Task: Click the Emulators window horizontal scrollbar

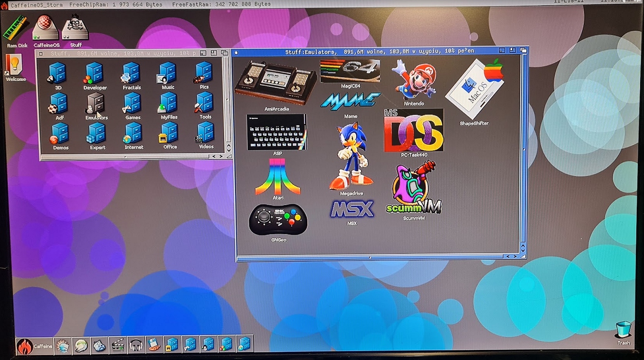Action: (x=370, y=257)
